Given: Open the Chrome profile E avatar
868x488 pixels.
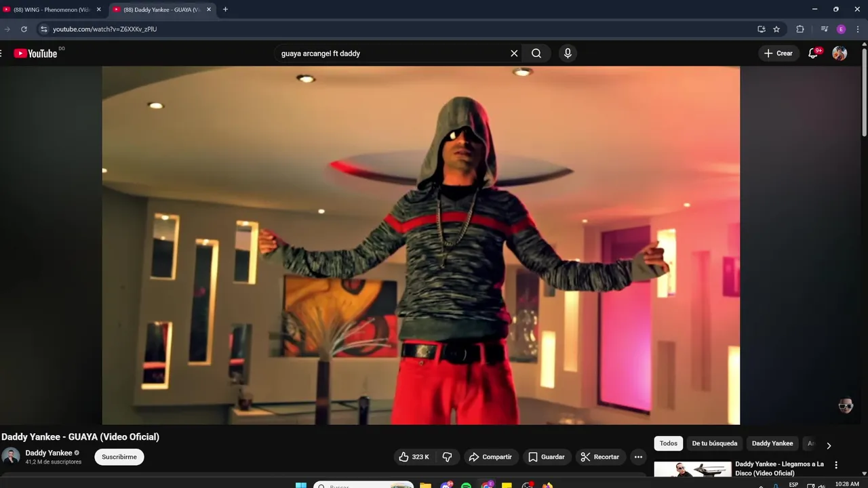Looking at the screenshot, I should click(842, 29).
